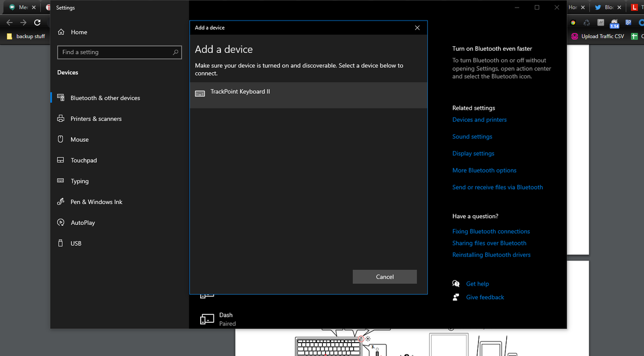Open Sound settings link
644x356 pixels.
tap(472, 137)
